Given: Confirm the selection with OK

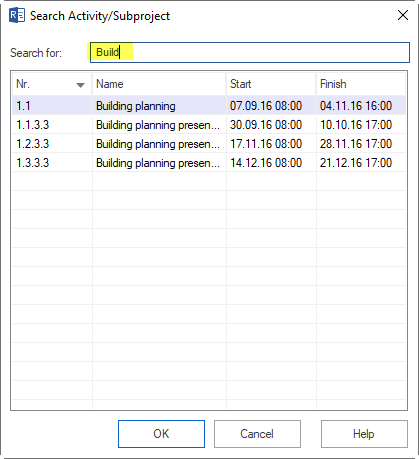Looking at the screenshot, I should (161, 434).
